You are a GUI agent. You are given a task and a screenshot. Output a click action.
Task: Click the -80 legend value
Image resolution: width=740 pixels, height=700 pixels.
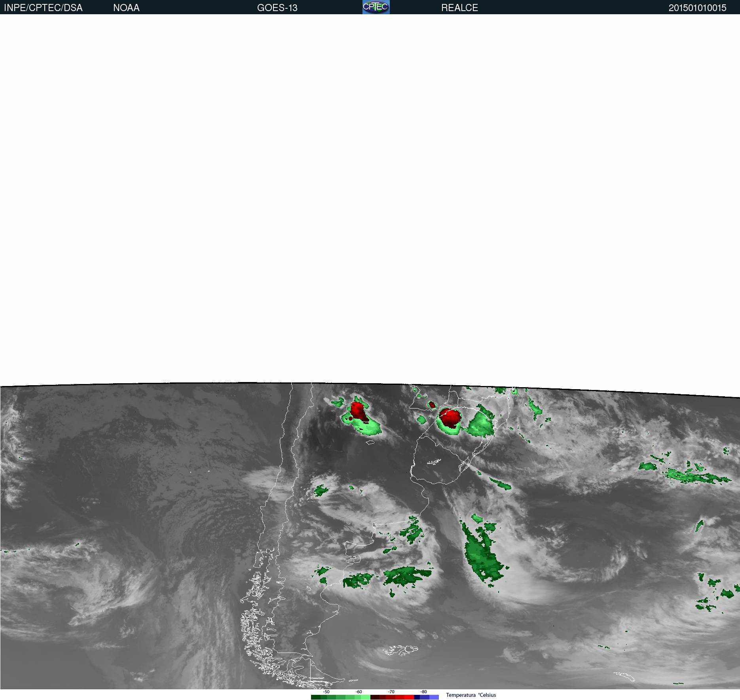point(423,692)
